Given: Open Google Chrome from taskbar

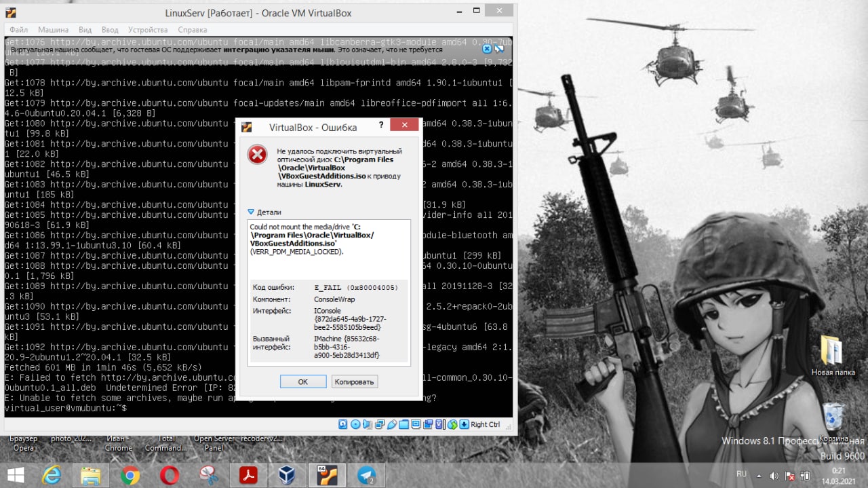Looking at the screenshot, I should click(x=130, y=474).
